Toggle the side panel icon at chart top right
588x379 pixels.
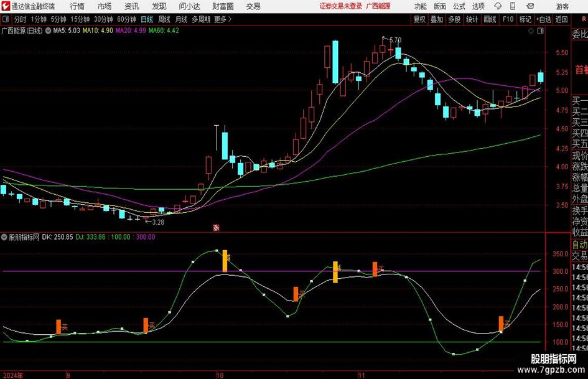[x=540, y=31]
